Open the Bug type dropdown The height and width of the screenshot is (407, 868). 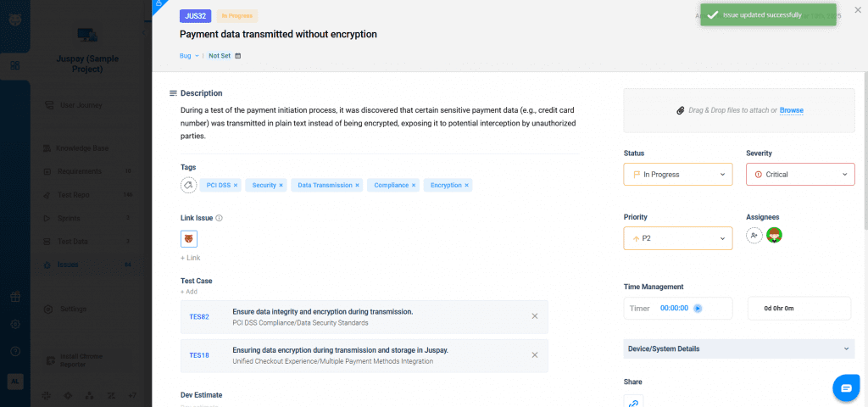point(190,56)
